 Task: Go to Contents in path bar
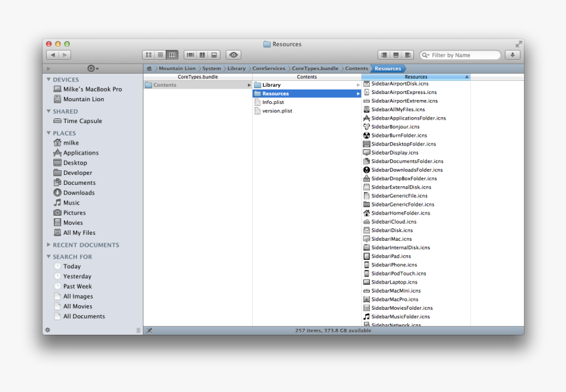[x=356, y=68]
